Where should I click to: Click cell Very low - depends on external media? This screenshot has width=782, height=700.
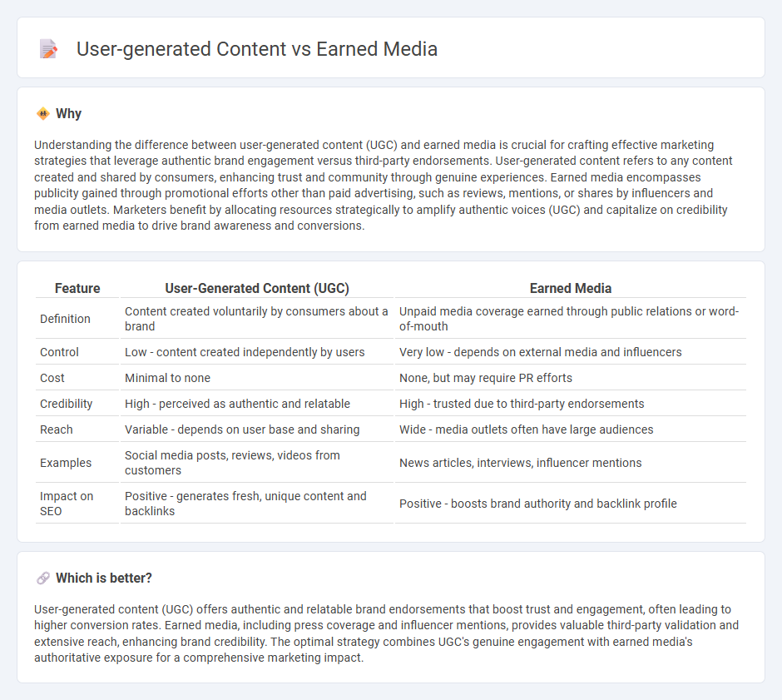[x=571, y=352]
